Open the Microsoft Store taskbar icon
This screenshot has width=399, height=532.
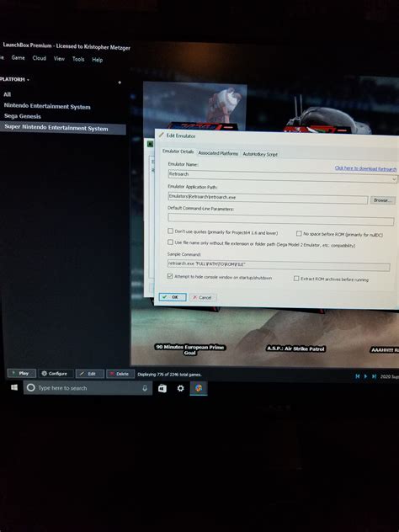[162, 388]
